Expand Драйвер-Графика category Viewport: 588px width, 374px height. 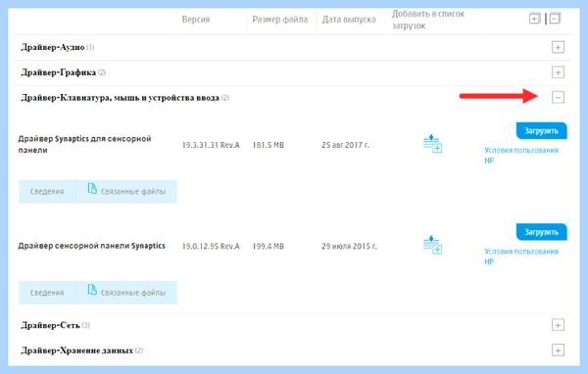coord(558,72)
